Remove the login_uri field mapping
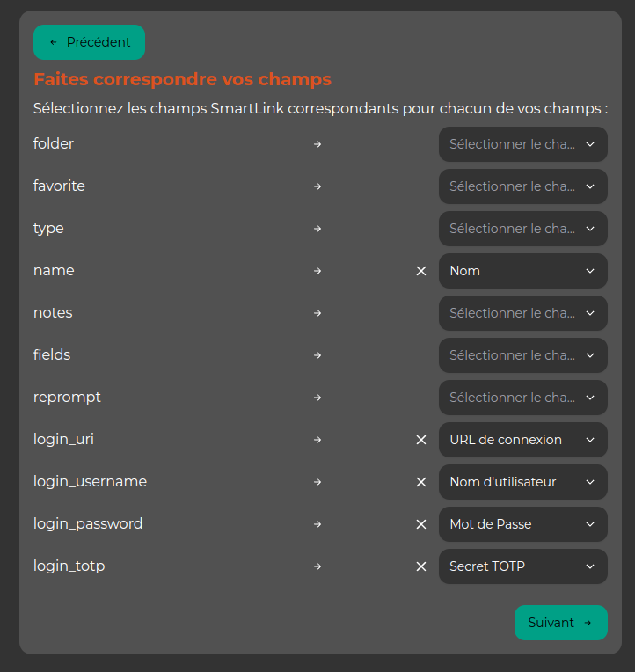The height and width of the screenshot is (672, 635). (x=421, y=440)
